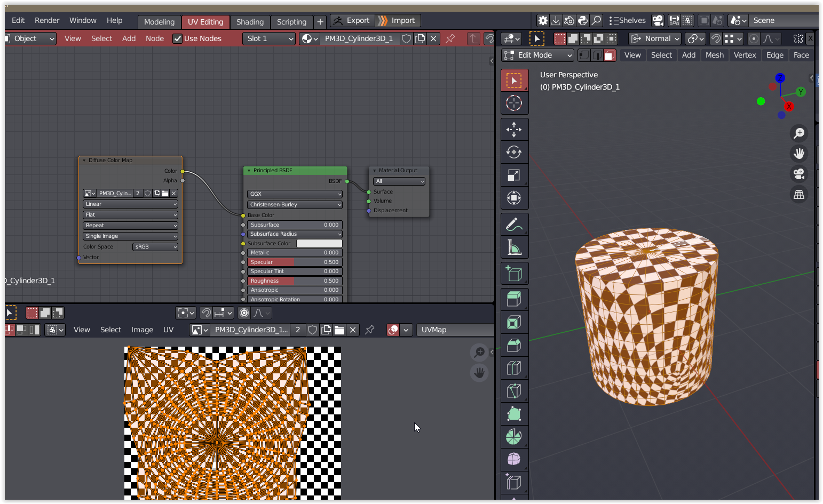
Task: Switch to the Shading workspace tab
Action: coord(250,22)
